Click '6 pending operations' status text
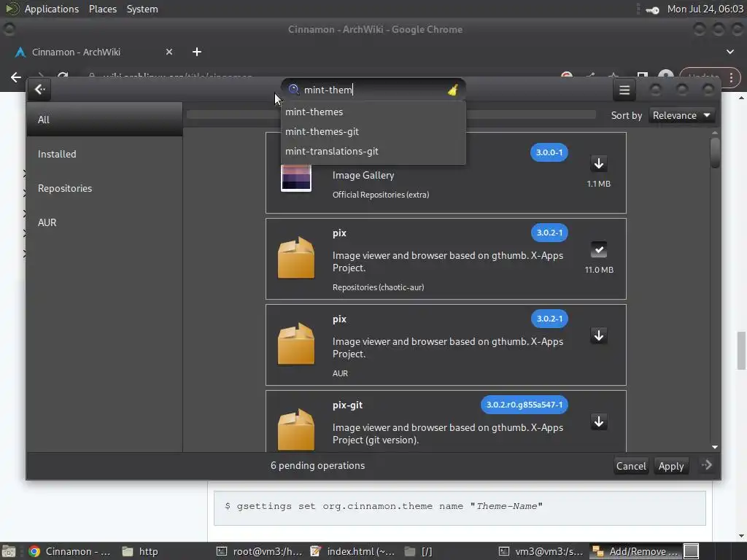 (x=318, y=466)
